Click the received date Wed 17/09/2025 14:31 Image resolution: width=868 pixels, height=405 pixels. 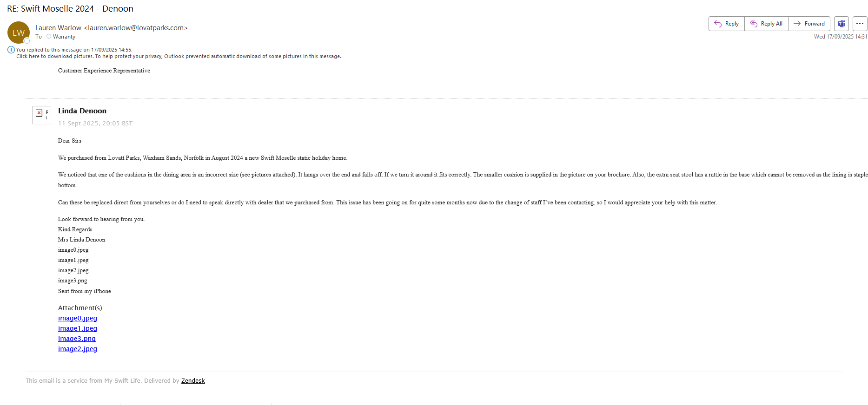pyautogui.click(x=840, y=36)
